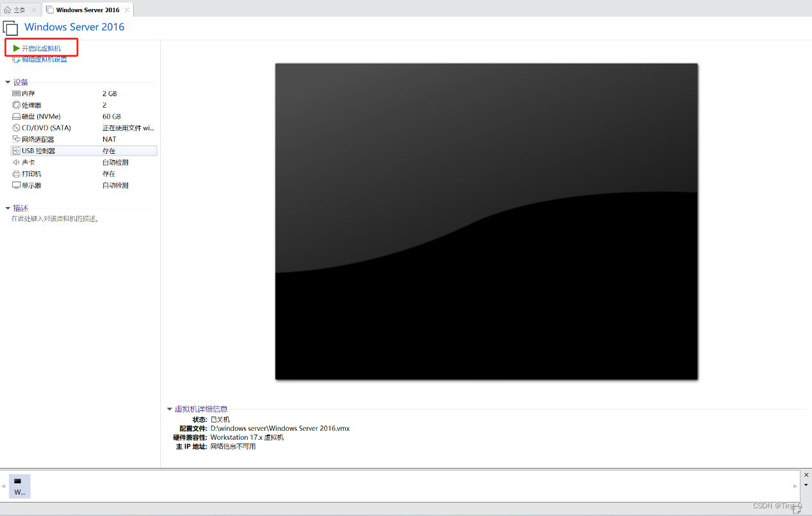Image resolution: width=812 pixels, height=516 pixels.
Task: Click the Workstation 17.x 虚拟机 compatibility value
Action: coord(247,437)
